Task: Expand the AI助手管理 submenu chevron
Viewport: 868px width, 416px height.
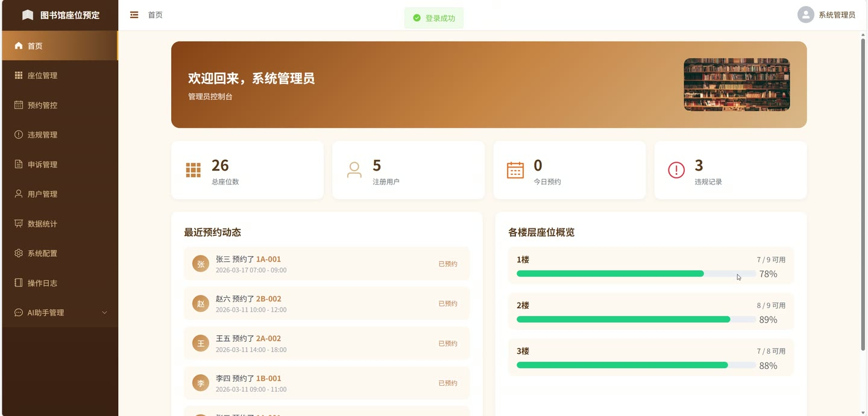Action: point(104,312)
